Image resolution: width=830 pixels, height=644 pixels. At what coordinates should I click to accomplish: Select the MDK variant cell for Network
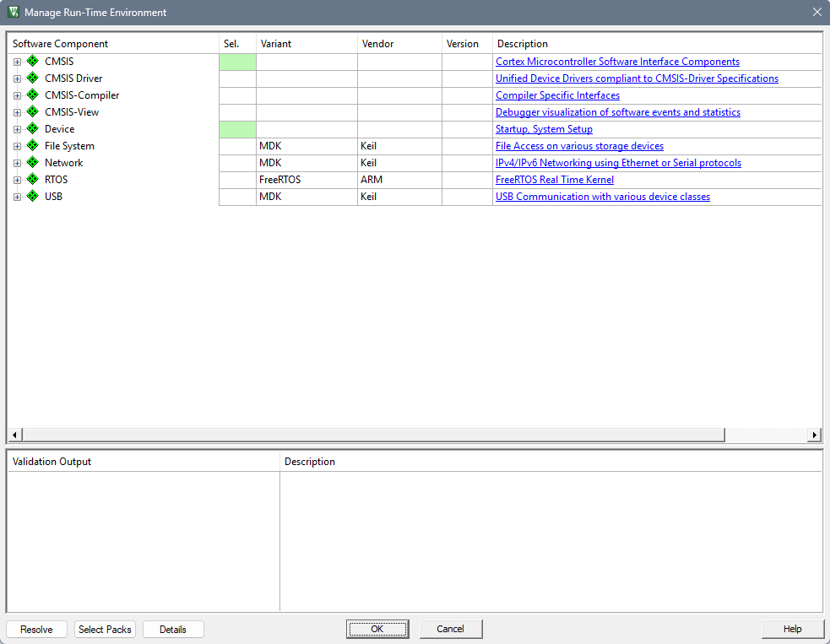click(x=307, y=163)
